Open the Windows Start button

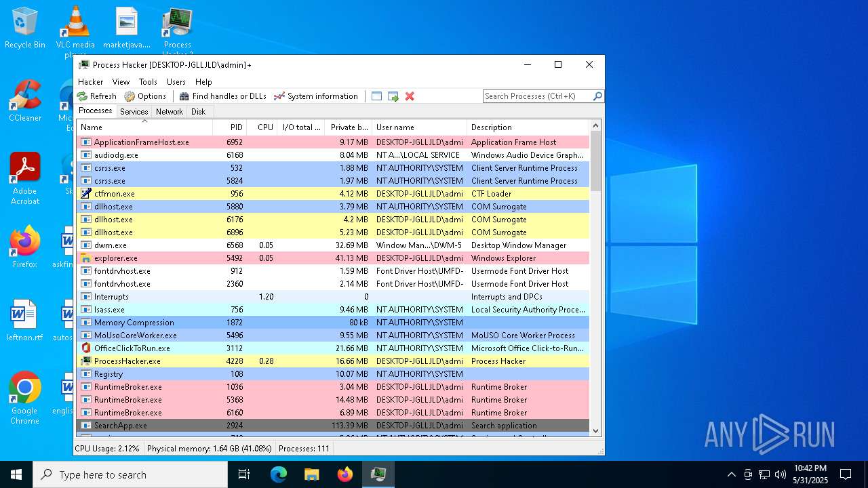(16, 474)
